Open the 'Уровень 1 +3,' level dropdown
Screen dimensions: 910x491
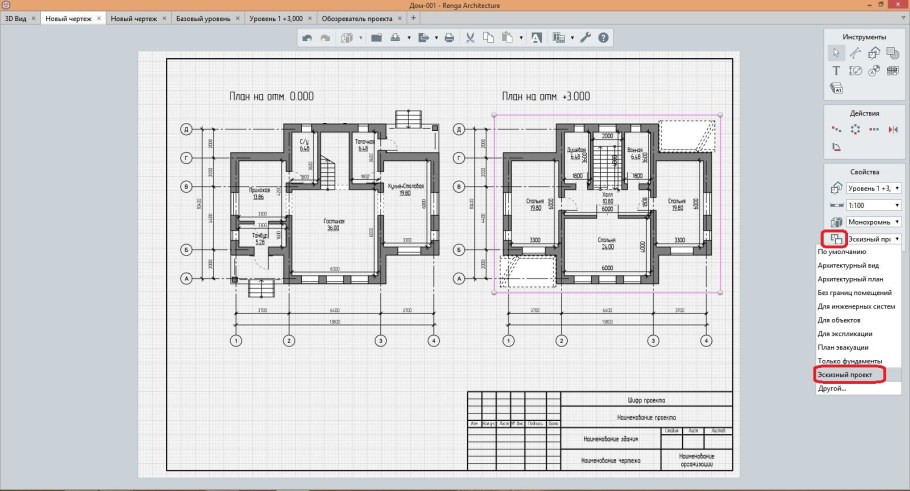click(x=874, y=187)
